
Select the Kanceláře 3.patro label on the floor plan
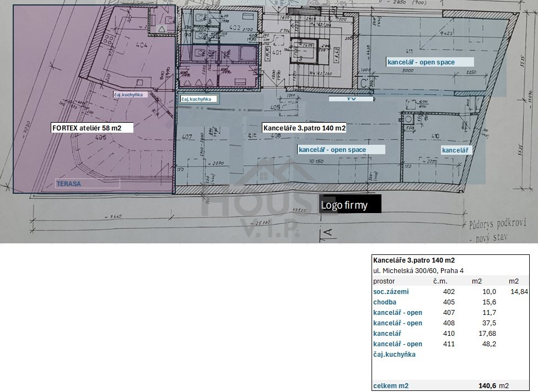tap(304, 128)
